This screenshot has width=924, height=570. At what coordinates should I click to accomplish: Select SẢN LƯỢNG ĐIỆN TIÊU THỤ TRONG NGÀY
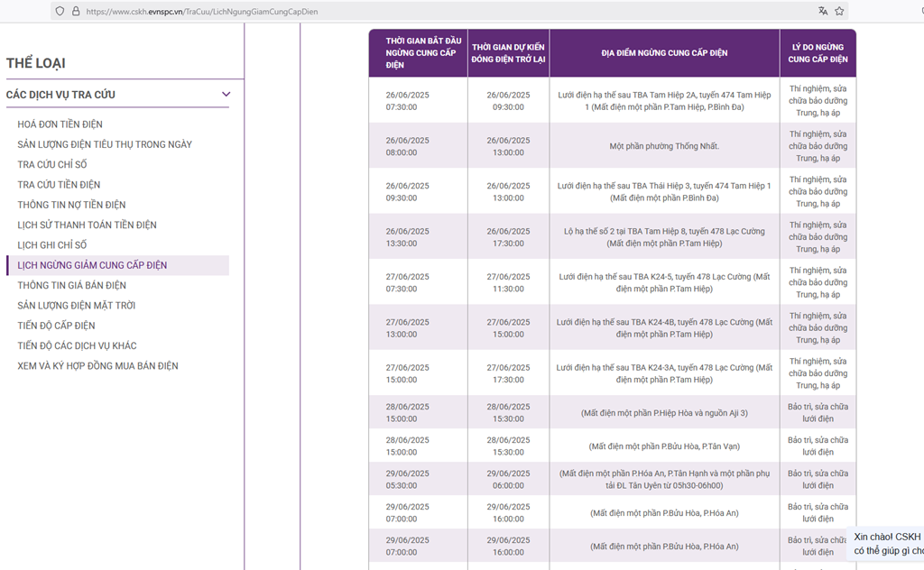point(105,144)
